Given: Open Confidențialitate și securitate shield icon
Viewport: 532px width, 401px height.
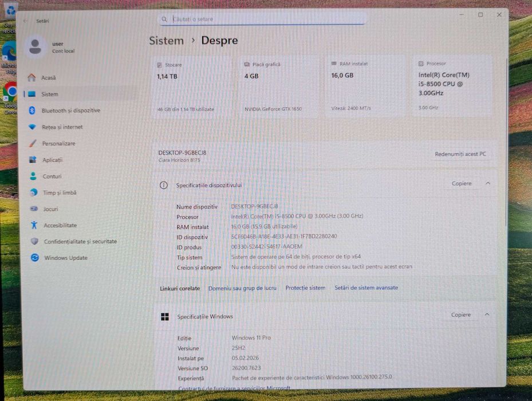Looking at the screenshot, I should [34, 241].
